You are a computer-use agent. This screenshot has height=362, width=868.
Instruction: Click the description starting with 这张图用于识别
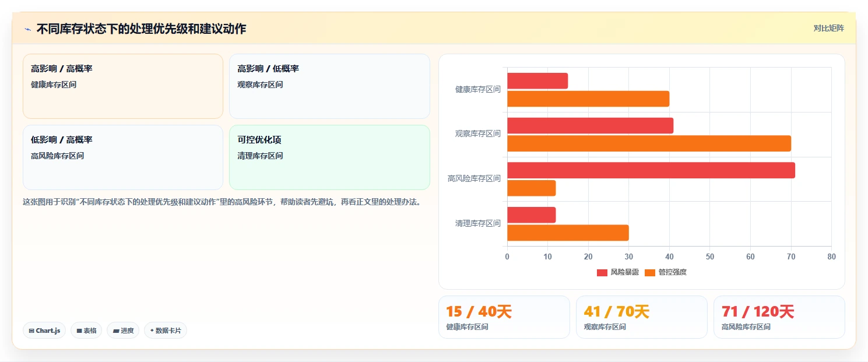[x=222, y=202]
